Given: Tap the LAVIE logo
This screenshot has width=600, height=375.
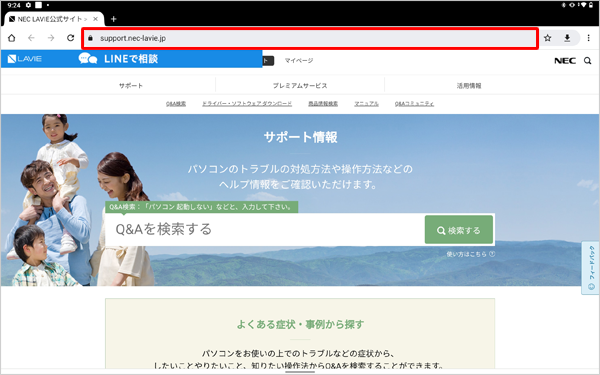Looking at the screenshot, I should [25, 59].
